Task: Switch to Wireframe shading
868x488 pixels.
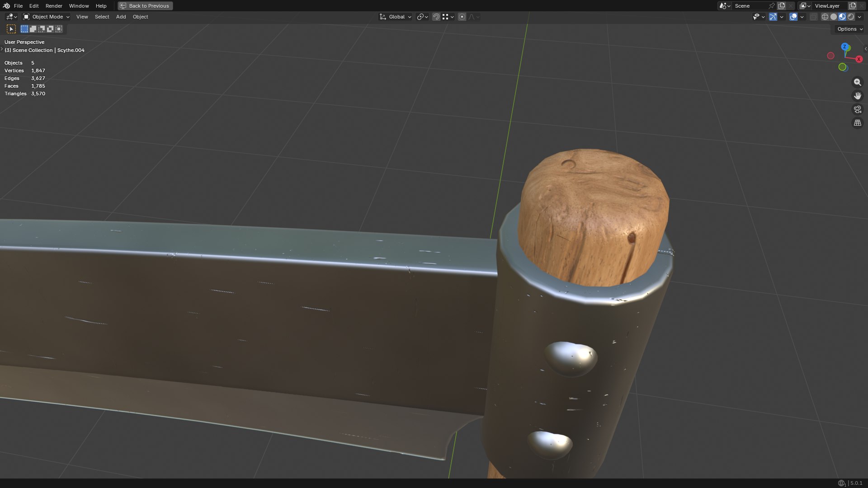Action: (x=825, y=17)
